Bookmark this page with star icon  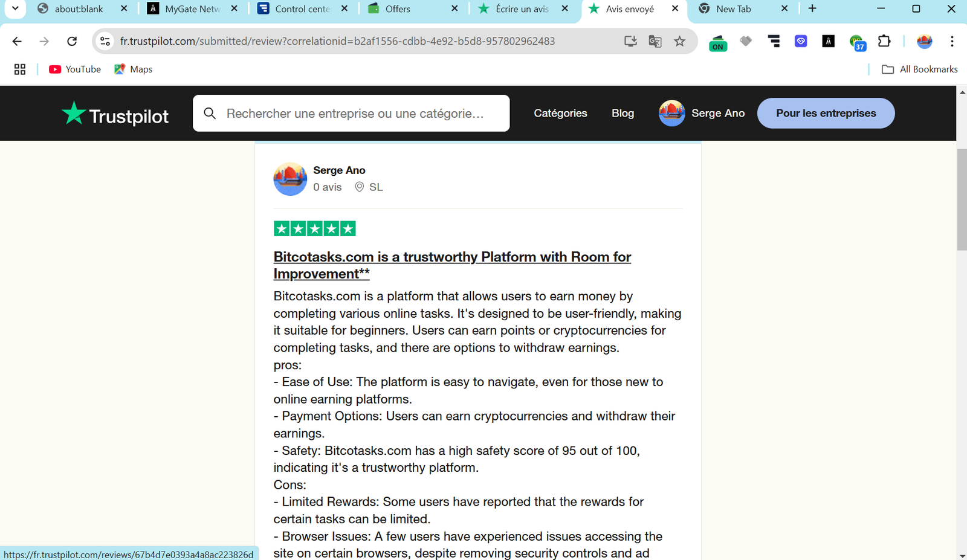click(680, 41)
